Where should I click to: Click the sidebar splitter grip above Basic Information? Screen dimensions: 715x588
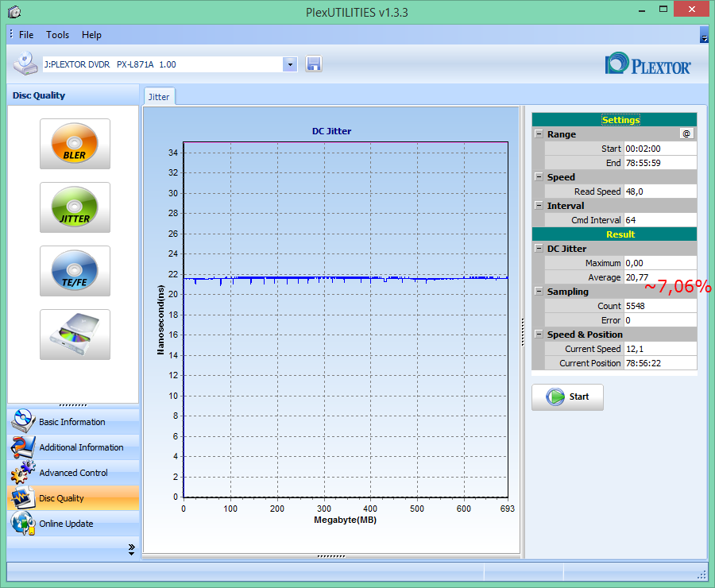coord(73,405)
